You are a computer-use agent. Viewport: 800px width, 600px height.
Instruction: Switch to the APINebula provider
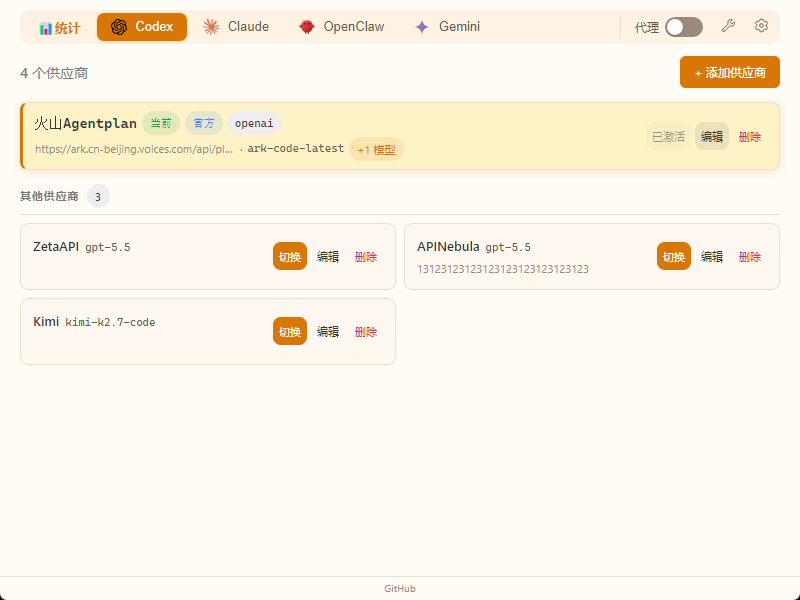tap(673, 256)
